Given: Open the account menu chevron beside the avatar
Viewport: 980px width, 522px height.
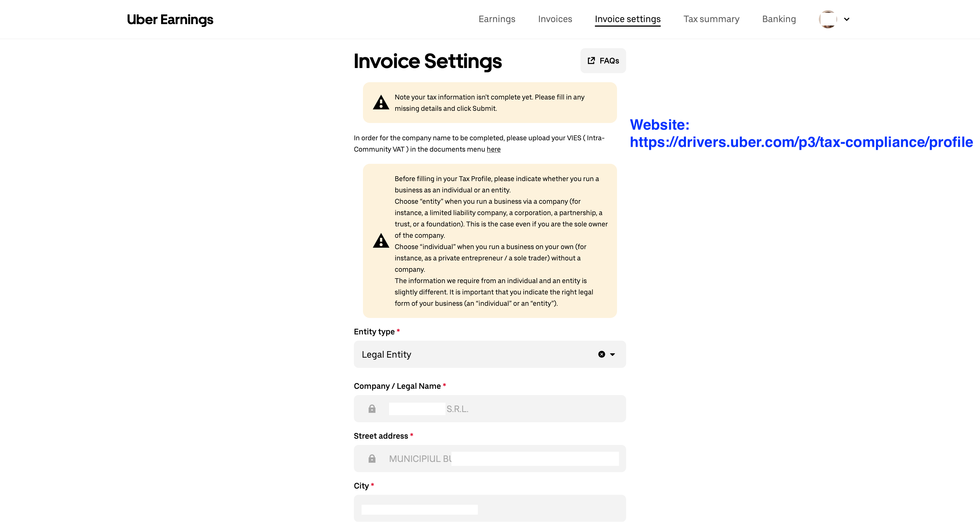Looking at the screenshot, I should click(846, 19).
